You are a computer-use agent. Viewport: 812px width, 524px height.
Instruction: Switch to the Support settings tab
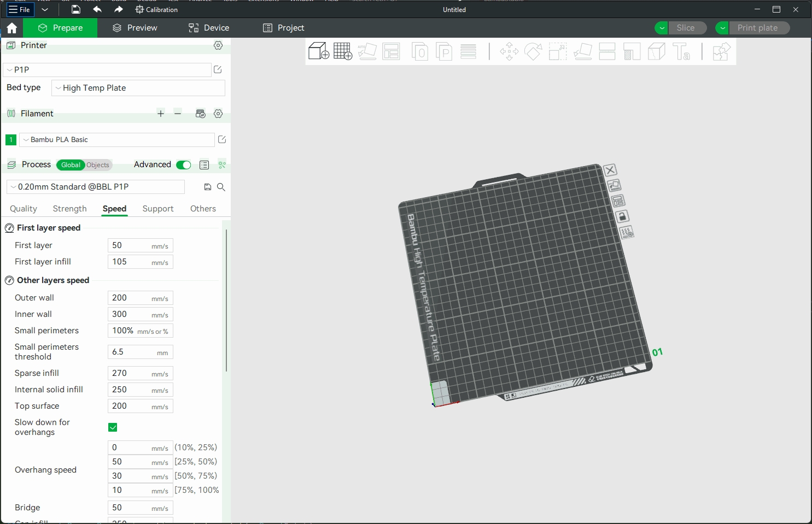(x=158, y=209)
